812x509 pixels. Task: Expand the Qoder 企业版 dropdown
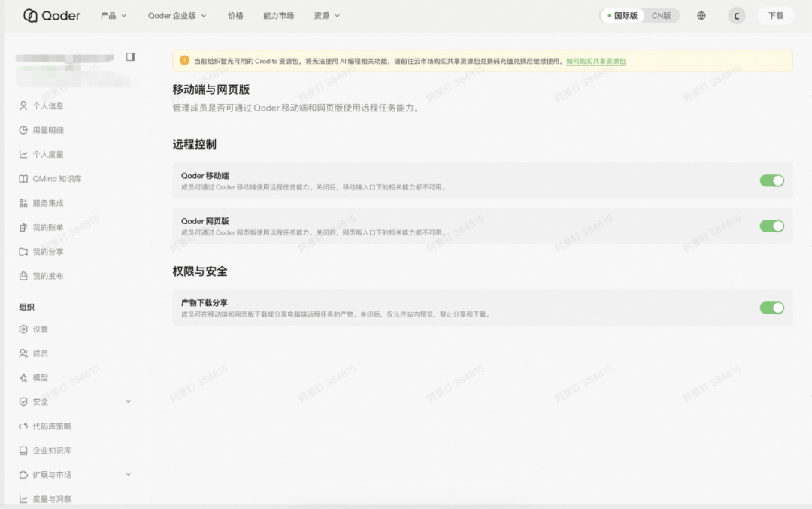point(177,16)
